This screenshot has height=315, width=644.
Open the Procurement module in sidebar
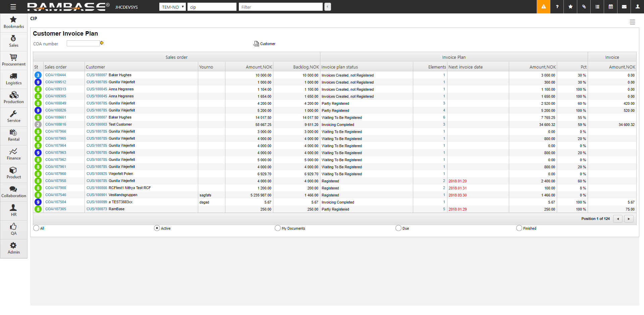tap(14, 60)
